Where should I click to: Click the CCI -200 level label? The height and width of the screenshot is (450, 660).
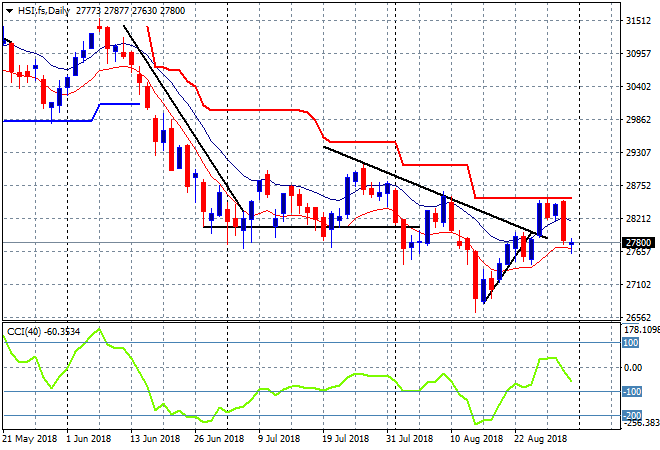[x=632, y=415]
